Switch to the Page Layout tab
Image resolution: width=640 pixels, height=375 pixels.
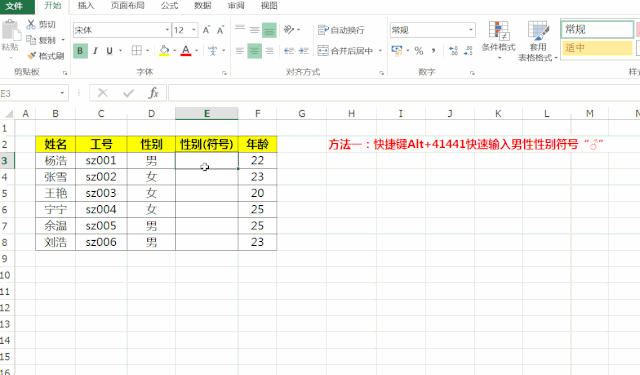pos(128,6)
